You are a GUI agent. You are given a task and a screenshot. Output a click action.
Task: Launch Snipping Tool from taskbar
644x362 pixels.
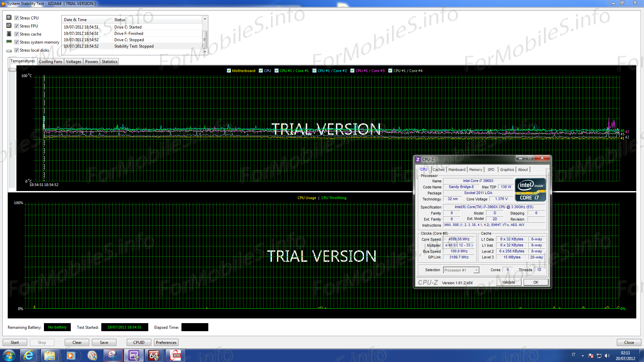[113, 355]
